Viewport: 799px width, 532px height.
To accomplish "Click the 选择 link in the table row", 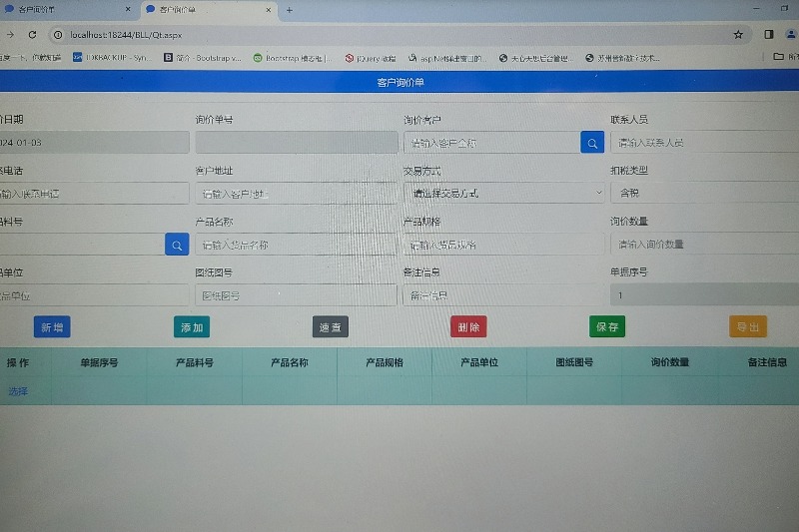I will click(x=18, y=391).
